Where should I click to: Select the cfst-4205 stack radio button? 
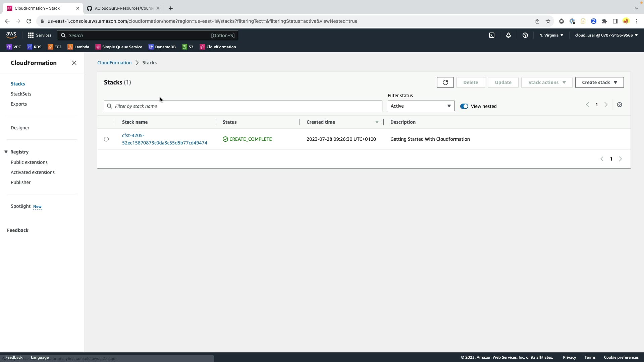pos(106,139)
